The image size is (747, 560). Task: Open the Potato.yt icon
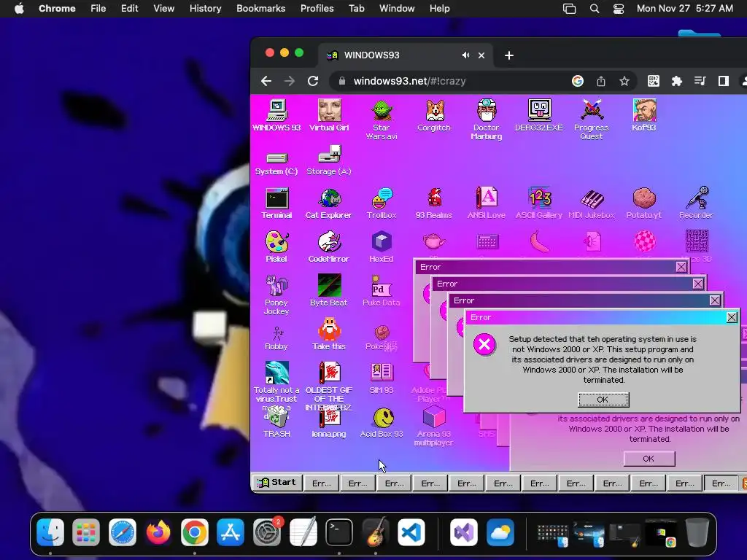point(644,203)
